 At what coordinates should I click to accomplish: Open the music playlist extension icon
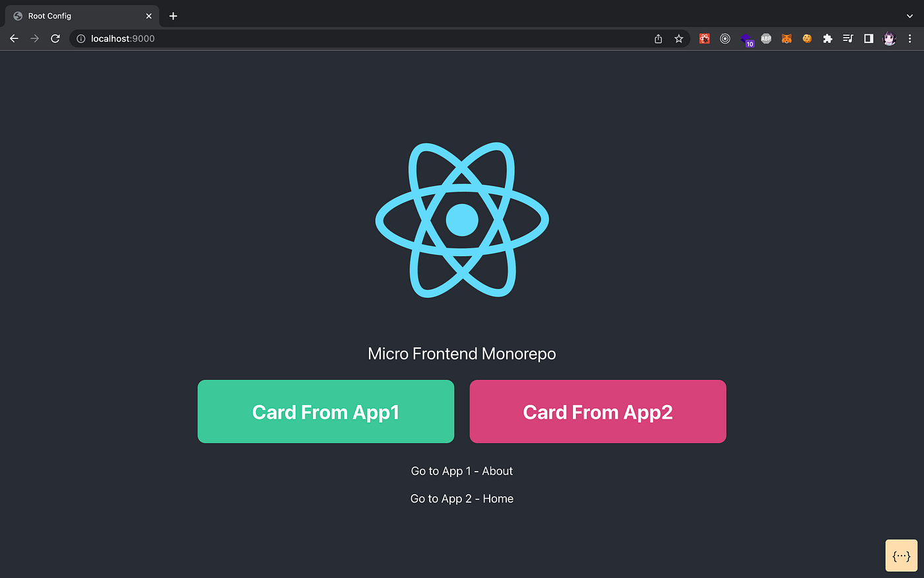click(847, 38)
